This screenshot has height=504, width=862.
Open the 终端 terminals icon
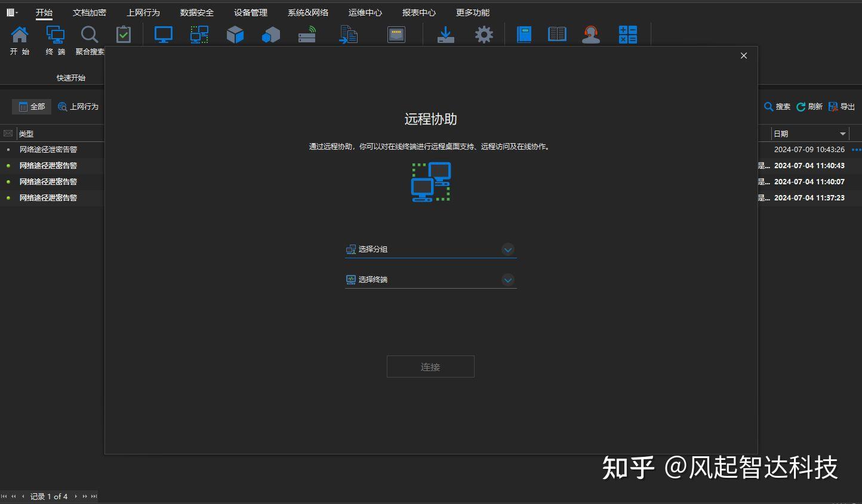point(56,35)
